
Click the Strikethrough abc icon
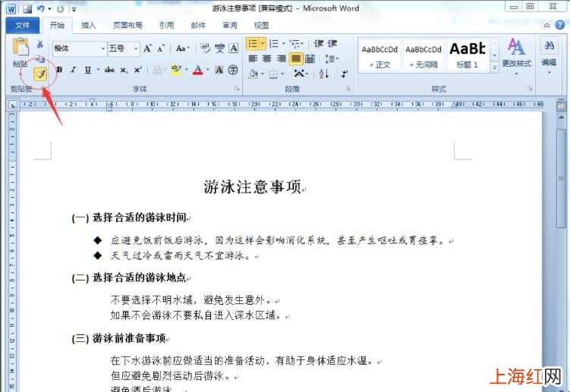[x=109, y=70]
